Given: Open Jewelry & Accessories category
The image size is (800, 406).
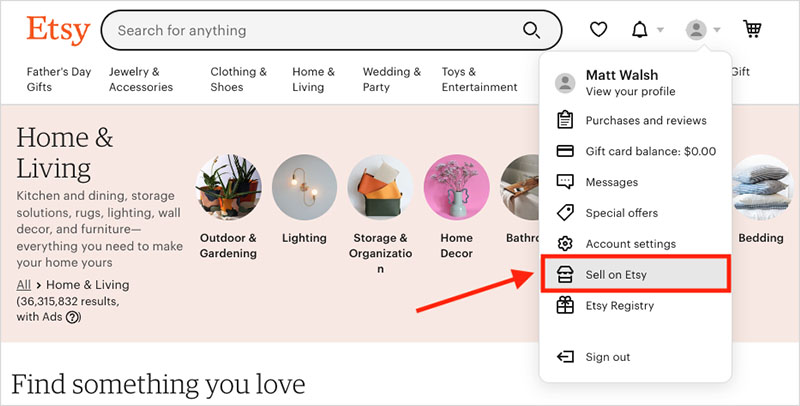Looking at the screenshot, I should [x=141, y=79].
